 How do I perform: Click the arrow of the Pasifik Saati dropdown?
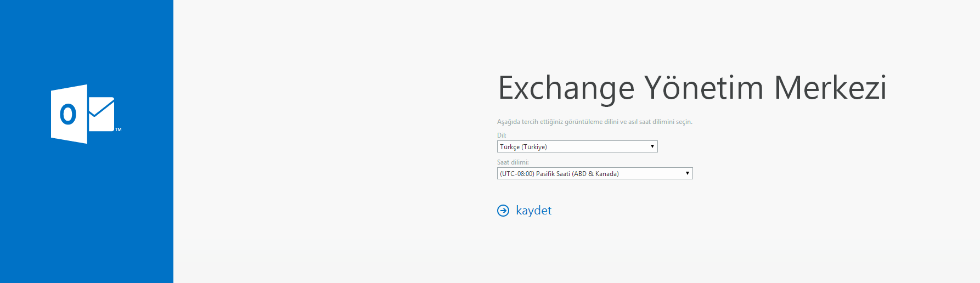[x=687, y=173]
